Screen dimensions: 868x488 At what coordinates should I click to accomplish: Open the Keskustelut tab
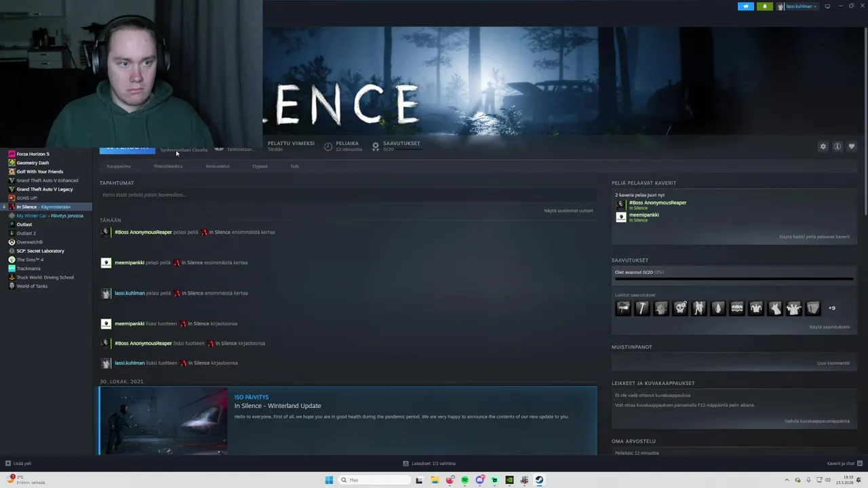click(218, 166)
